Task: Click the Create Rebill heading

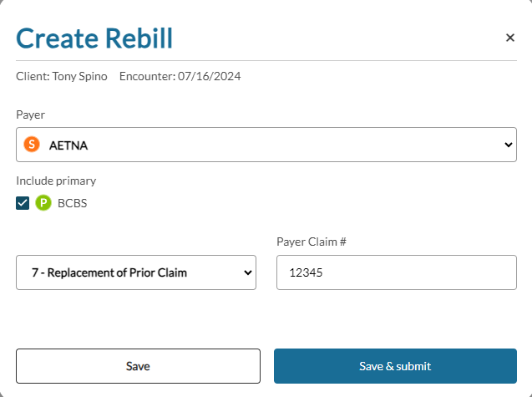Action: point(94,38)
